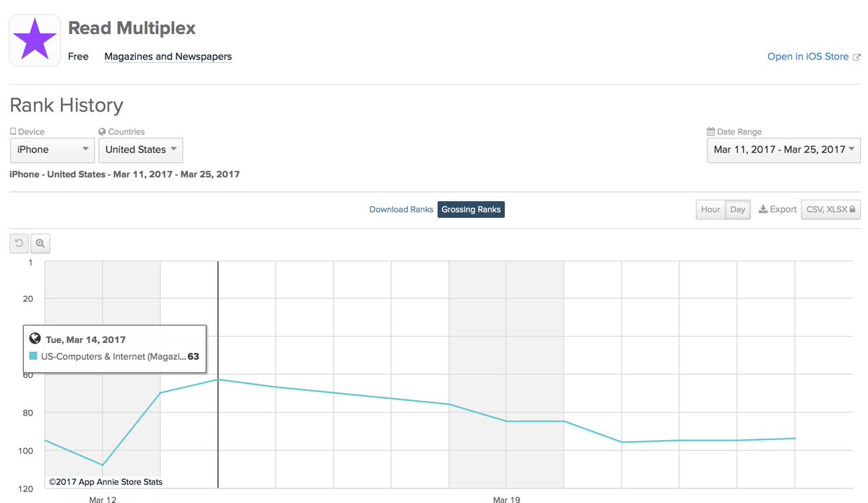
Task: Click the US-Computers & Internet tooltip entry
Action: (114, 356)
